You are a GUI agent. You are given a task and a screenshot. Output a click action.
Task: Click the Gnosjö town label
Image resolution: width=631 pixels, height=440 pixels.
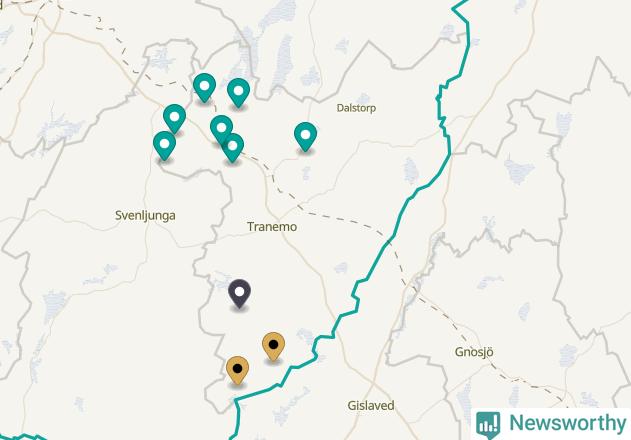pos(474,352)
